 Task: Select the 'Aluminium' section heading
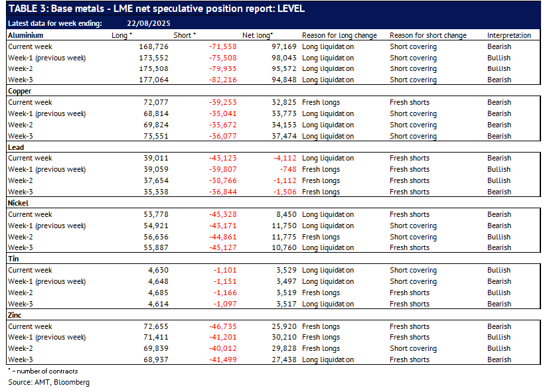(x=26, y=35)
